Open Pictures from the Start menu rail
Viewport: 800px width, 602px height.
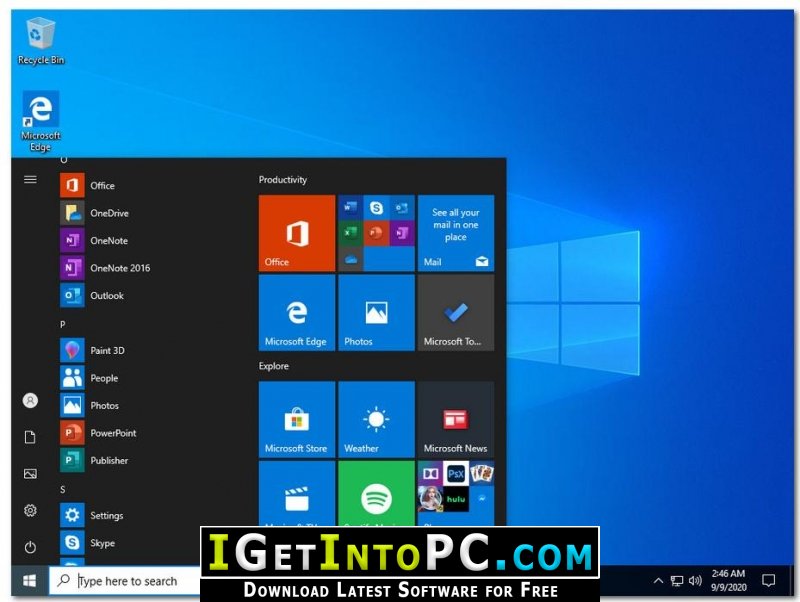[x=30, y=474]
